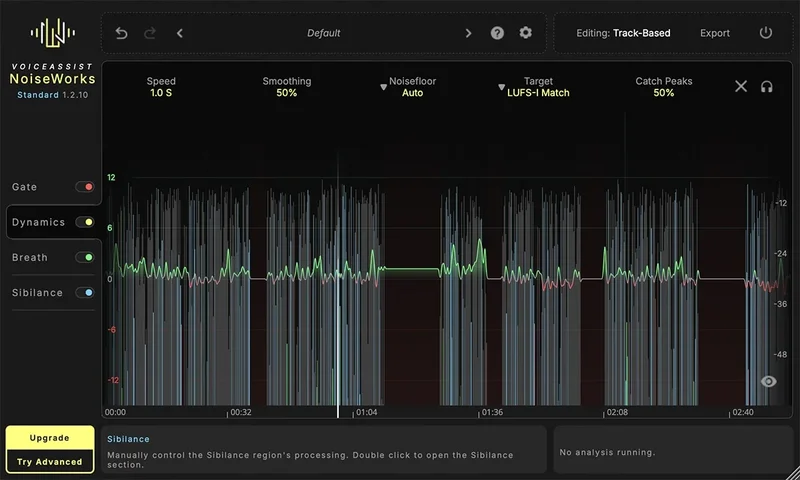
Task: Click the 12 gain scale label
Action: tap(111, 178)
